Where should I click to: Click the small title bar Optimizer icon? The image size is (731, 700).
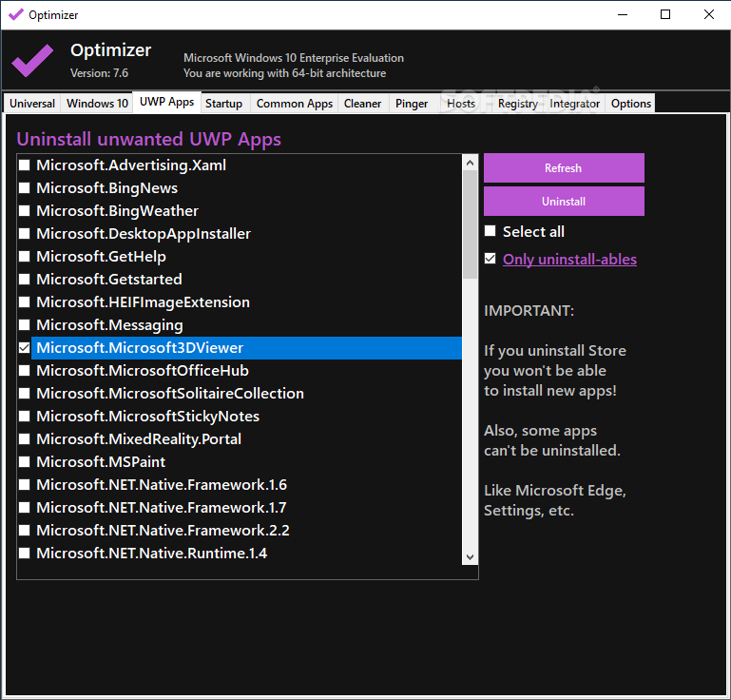pyautogui.click(x=16, y=14)
